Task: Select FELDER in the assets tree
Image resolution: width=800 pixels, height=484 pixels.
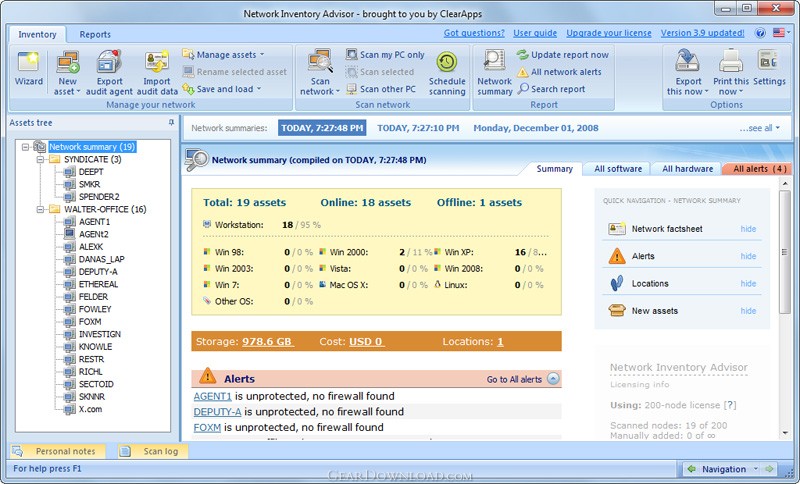Action: 93,297
